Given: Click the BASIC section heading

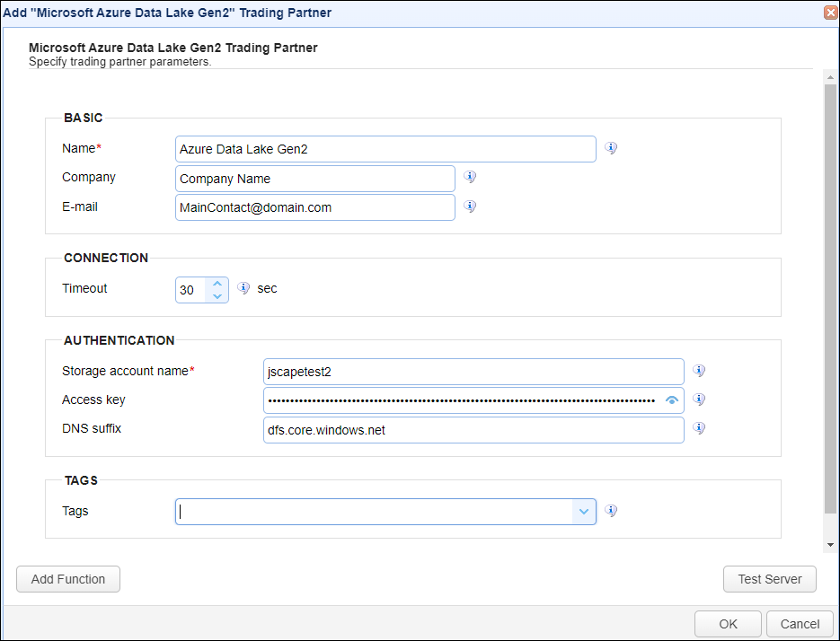Looking at the screenshot, I should click(83, 118).
